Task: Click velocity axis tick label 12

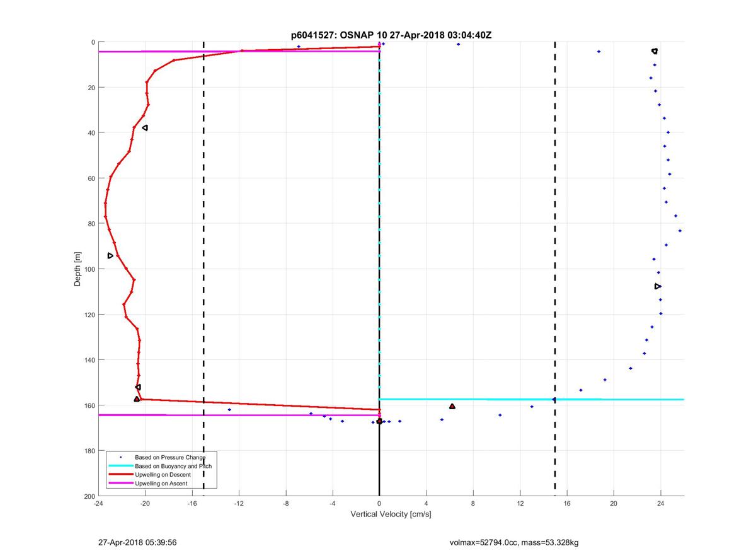Action: [520, 504]
